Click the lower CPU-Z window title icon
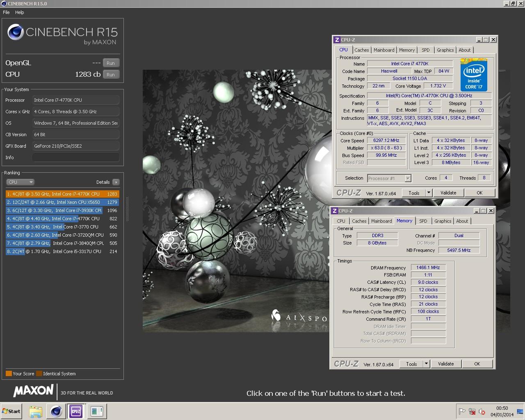 pyautogui.click(x=335, y=211)
